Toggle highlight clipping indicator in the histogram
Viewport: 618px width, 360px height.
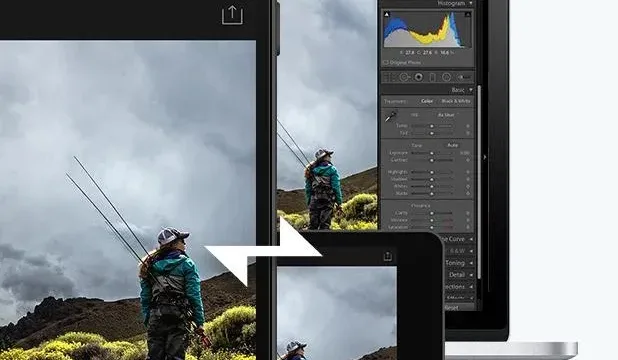point(468,15)
